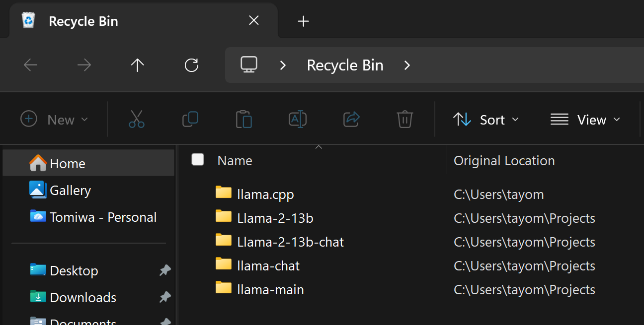This screenshot has width=644, height=325.
Task: Refresh the Recycle Bin view
Action: (x=191, y=65)
